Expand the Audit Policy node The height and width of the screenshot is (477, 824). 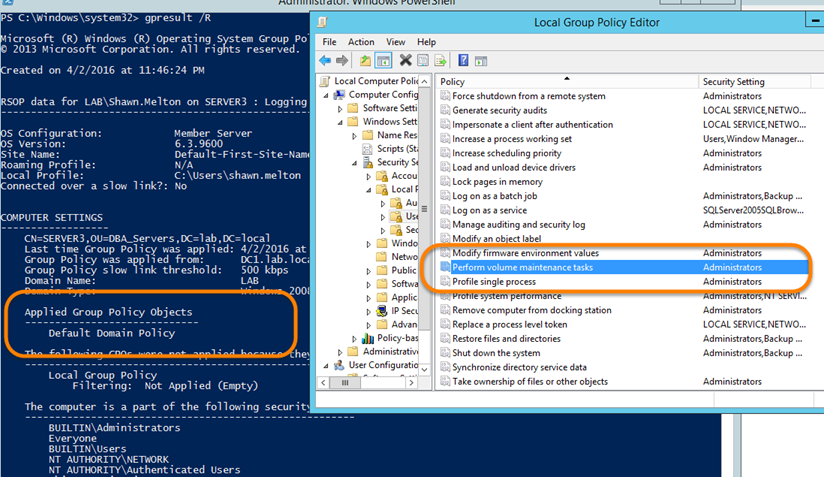pyautogui.click(x=383, y=203)
